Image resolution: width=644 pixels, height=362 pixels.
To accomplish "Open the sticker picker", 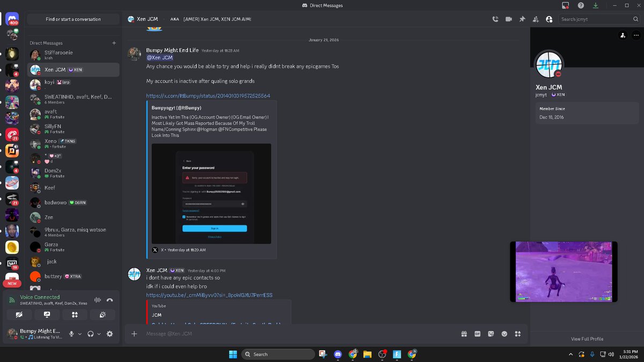I will 491,334.
